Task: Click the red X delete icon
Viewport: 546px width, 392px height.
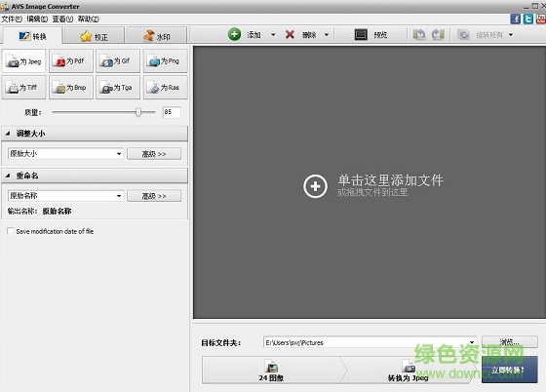Action: [290, 34]
